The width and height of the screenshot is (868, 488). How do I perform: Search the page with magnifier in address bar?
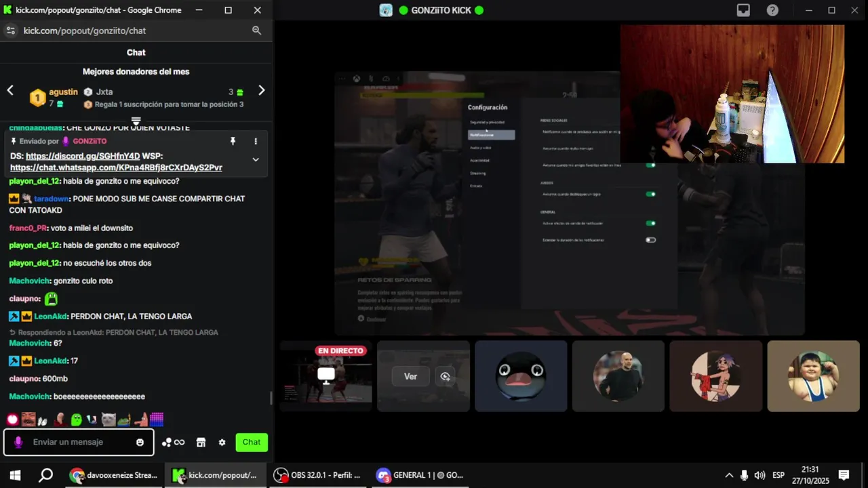(x=256, y=30)
